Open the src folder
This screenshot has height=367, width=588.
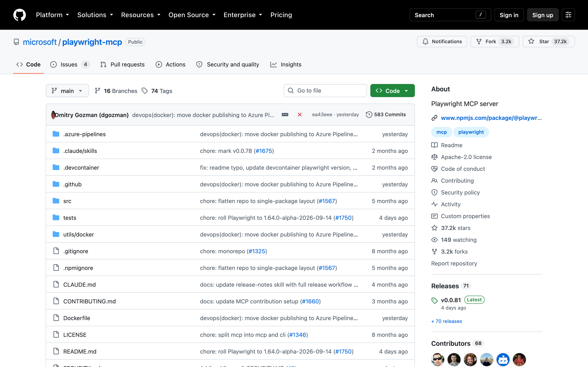pos(67,201)
